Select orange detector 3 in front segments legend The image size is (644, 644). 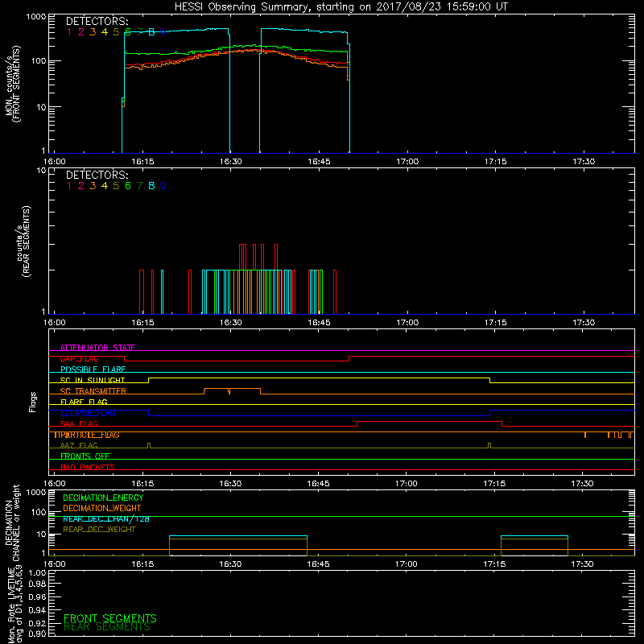tap(93, 32)
